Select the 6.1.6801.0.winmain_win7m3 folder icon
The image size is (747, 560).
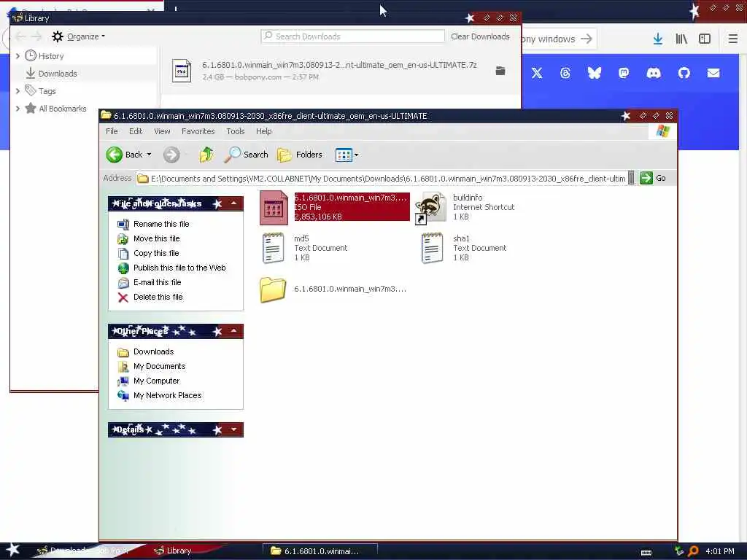(273, 289)
